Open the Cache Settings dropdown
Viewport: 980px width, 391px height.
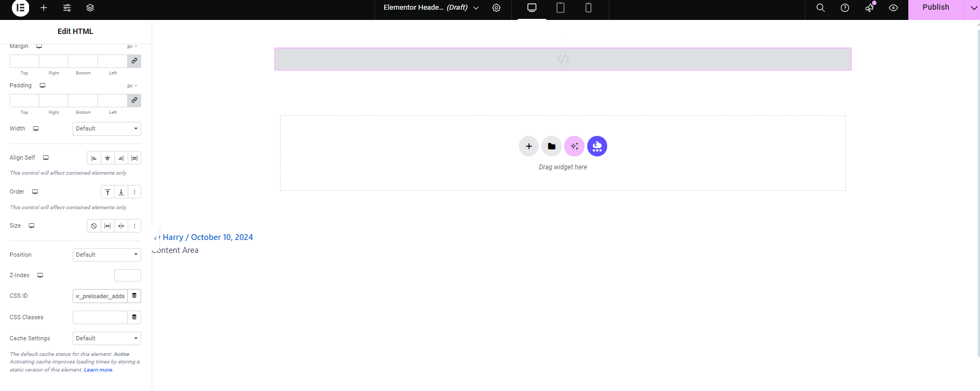pos(107,338)
